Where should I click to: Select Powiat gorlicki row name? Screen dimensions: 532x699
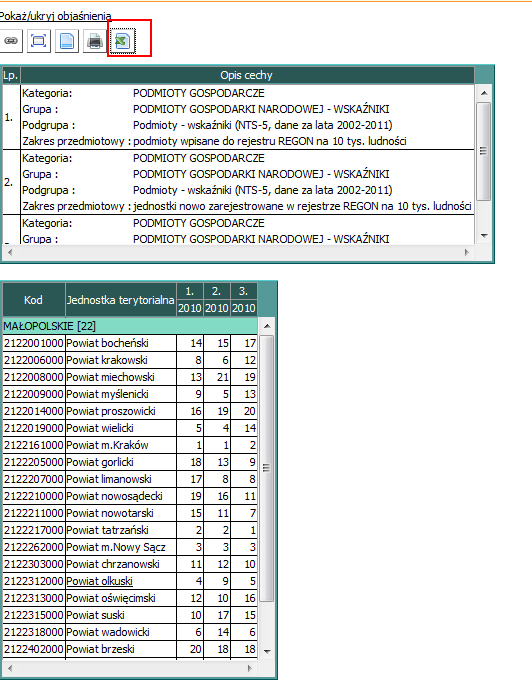coord(100,462)
